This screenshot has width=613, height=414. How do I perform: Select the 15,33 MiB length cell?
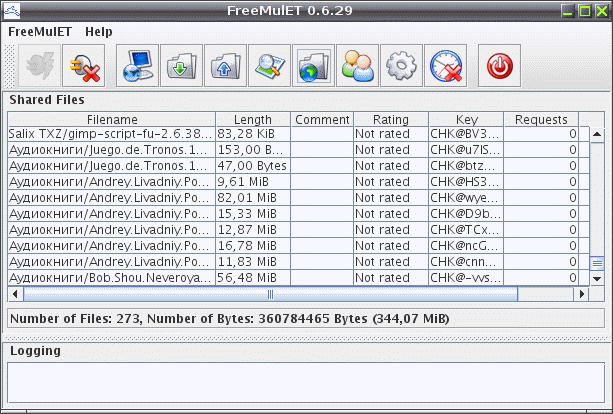coord(253,214)
